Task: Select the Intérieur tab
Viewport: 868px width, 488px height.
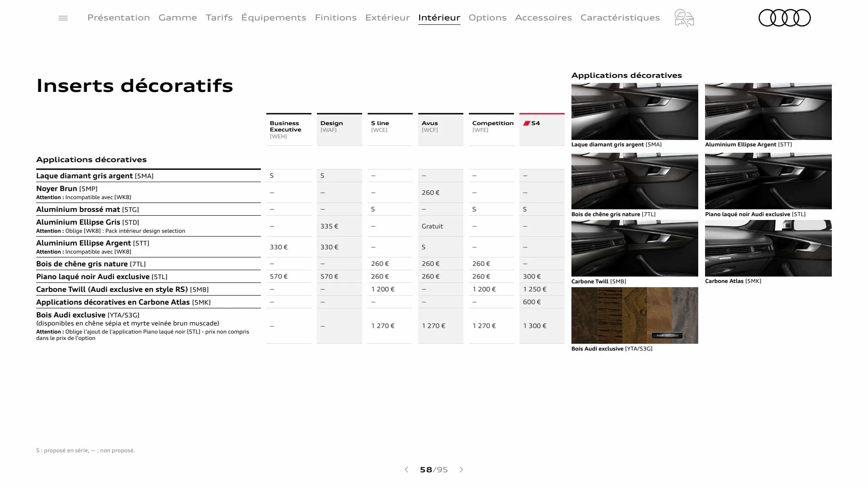Action: [x=439, y=17]
